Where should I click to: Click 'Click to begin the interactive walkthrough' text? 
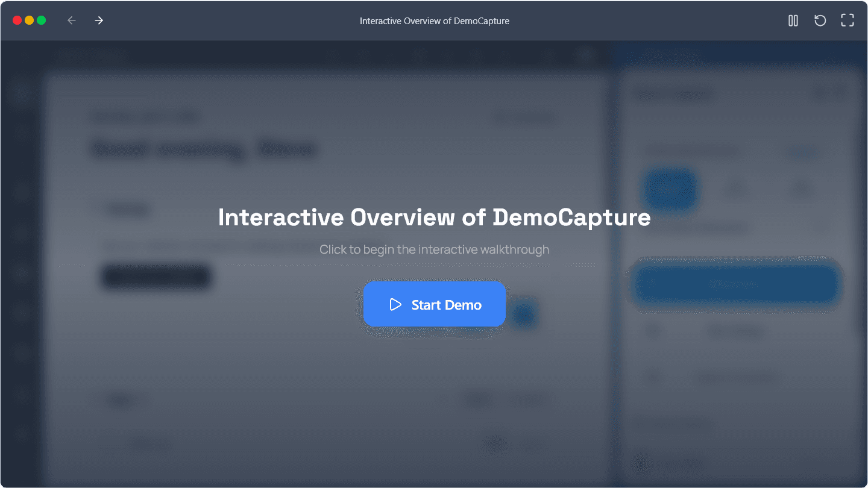click(434, 249)
